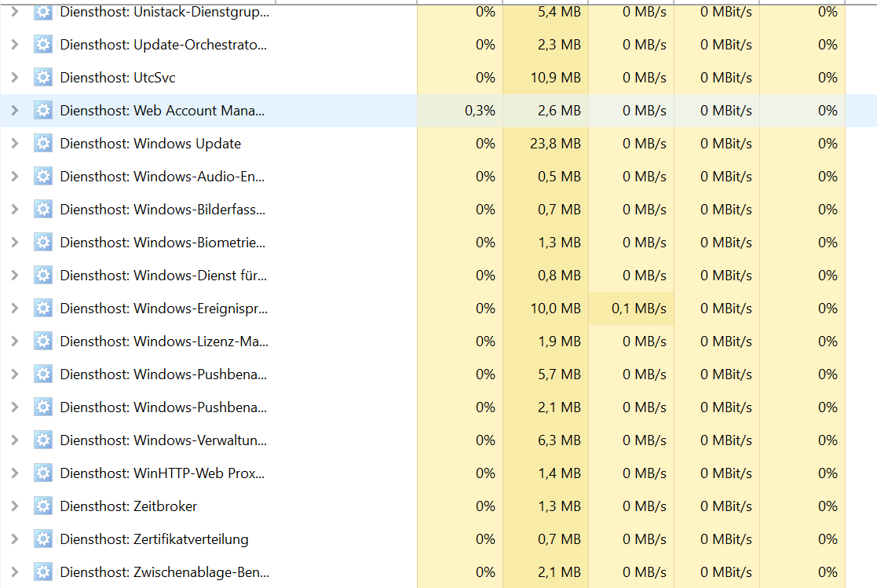Expand the Diensthost: Zeitbroker entry
This screenshot has width=877, height=588.
tap(15, 506)
